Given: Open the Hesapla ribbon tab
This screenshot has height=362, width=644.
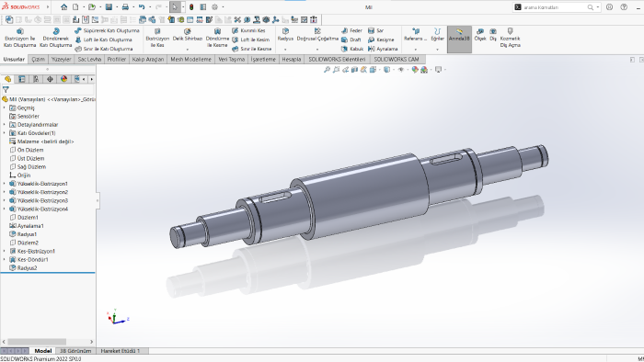Looking at the screenshot, I should click(292, 60).
